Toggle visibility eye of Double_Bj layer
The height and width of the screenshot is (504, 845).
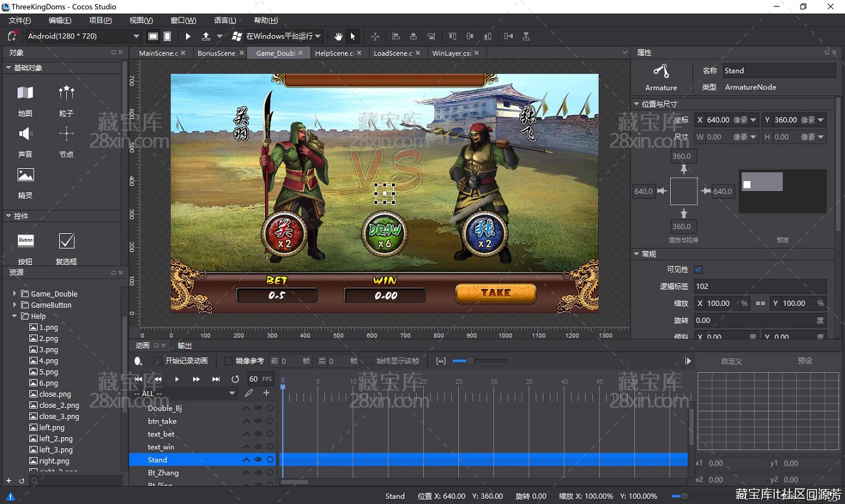click(x=258, y=408)
